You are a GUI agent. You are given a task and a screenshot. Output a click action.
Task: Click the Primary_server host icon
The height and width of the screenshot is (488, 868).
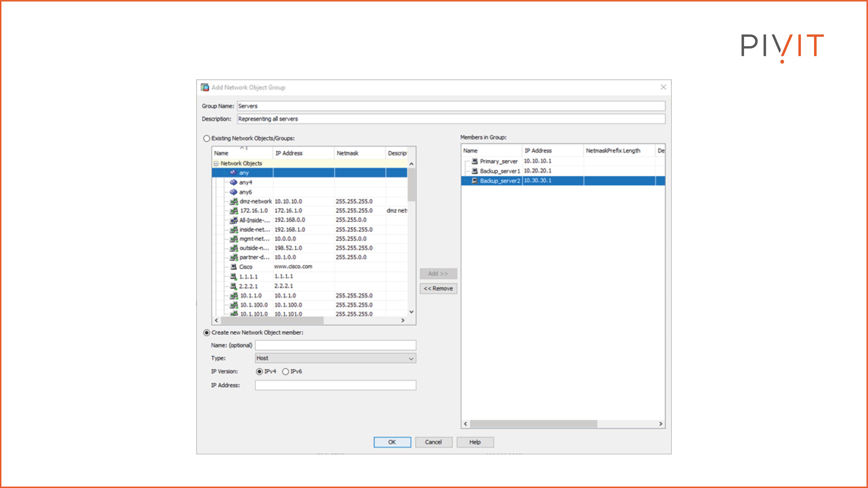click(x=474, y=161)
